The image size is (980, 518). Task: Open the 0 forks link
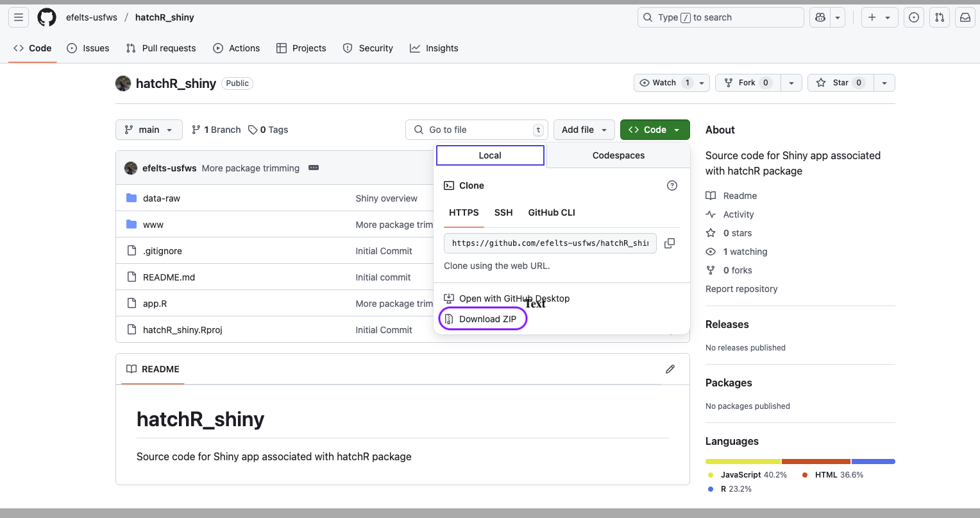[729, 270]
